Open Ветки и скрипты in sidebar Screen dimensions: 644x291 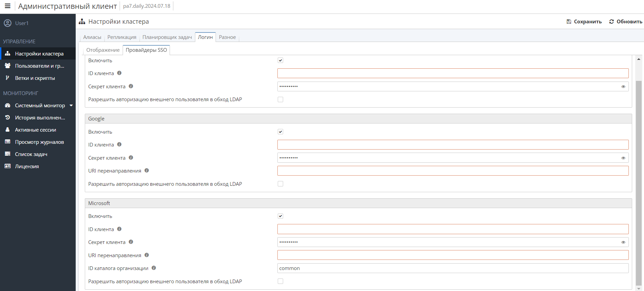38,78
